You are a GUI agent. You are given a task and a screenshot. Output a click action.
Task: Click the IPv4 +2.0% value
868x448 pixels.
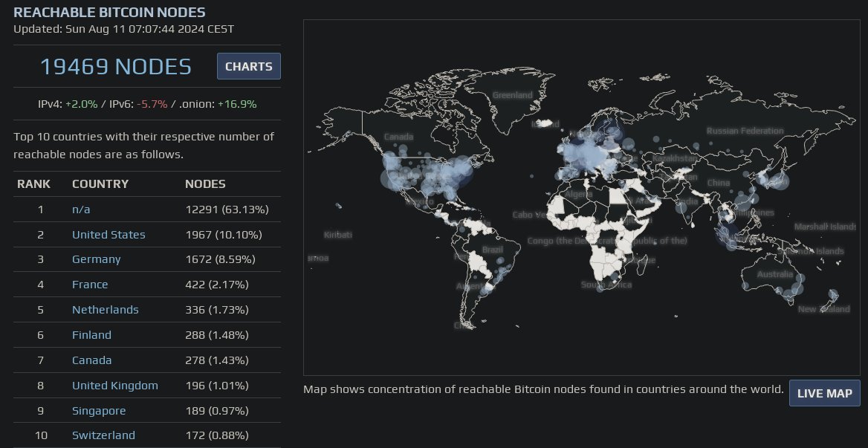click(x=82, y=104)
